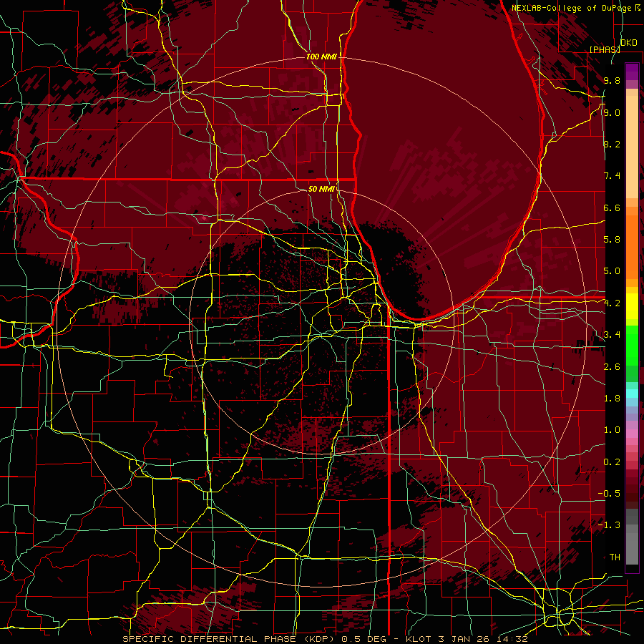Viewport: 644px width, 644px height.
Task: Click the "[PHAS]" label above the color scale
Action: (605, 49)
